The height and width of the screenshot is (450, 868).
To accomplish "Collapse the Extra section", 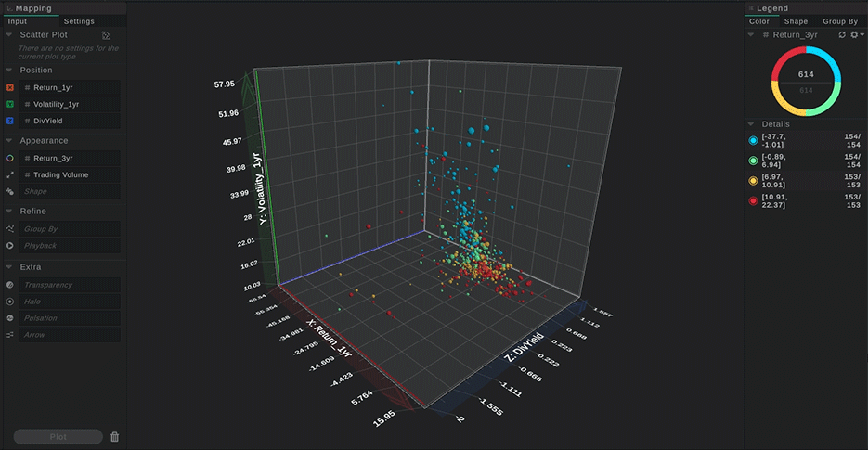I will point(9,267).
